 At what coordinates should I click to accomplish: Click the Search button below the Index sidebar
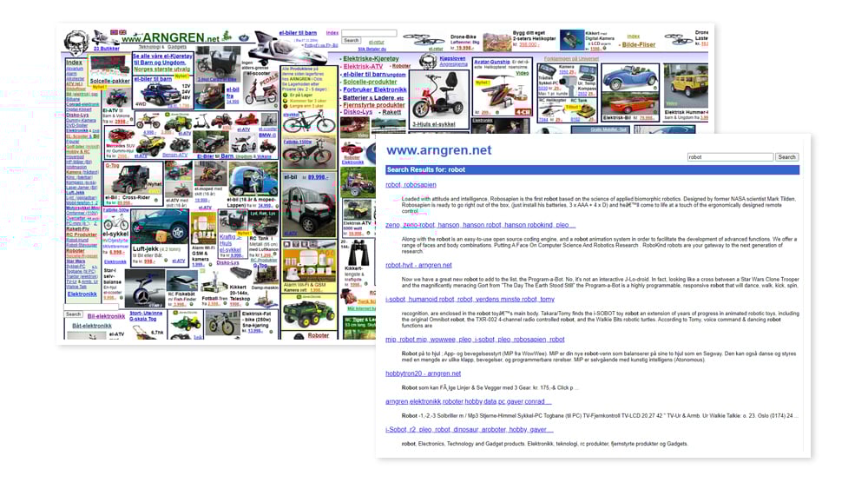point(73,314)
